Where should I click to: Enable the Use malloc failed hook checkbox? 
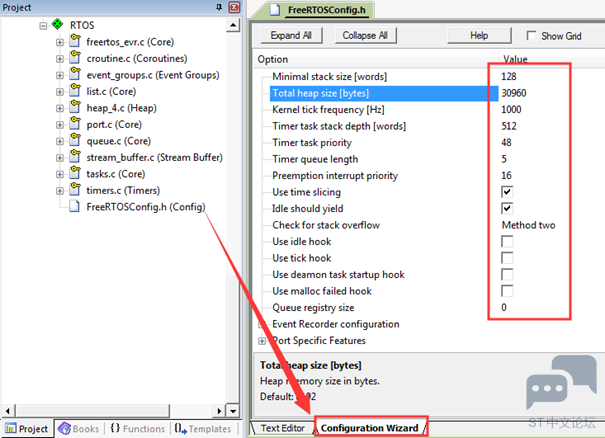coord(507,291)
